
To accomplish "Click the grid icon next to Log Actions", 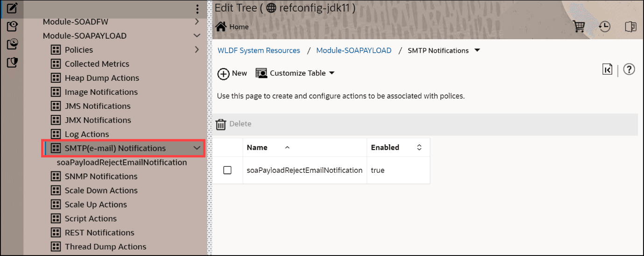I will [x=56, y=134].
